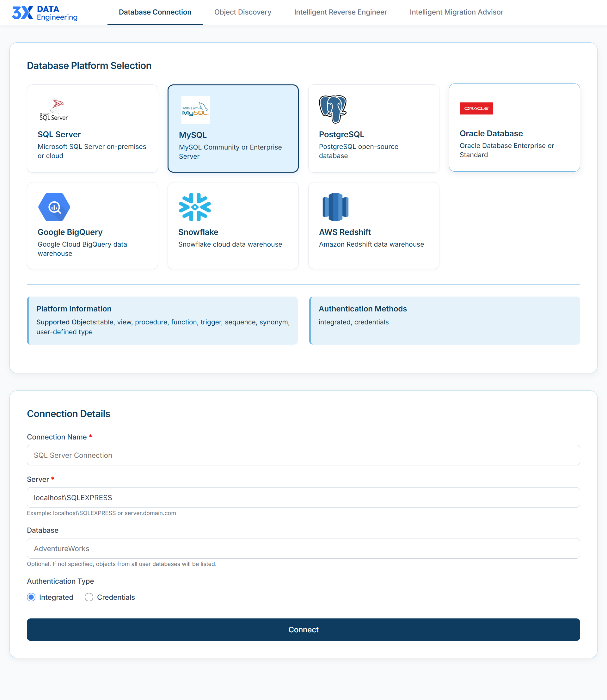Viewport: 607px width, 700px height.
Task: Switch to the Object Discovery tab
Action: tap(243, 12)
